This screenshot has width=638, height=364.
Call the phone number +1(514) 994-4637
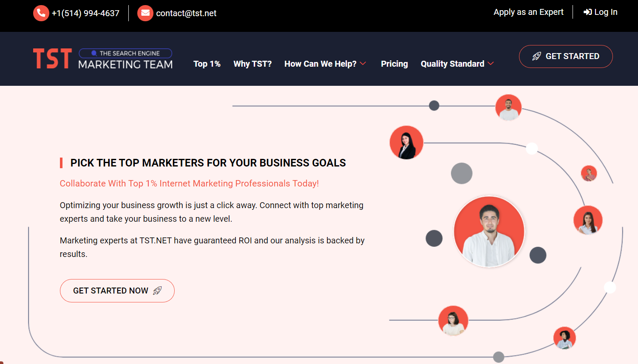pos(85,13)
